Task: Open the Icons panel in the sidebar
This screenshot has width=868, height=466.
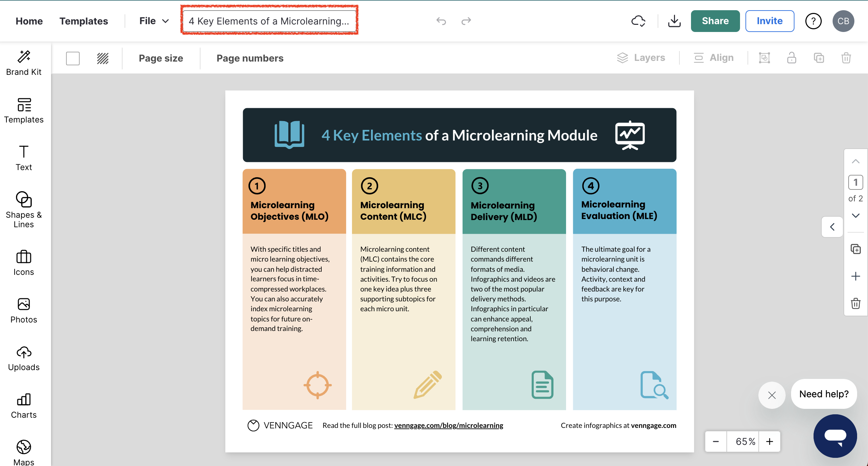Action: [x=23, y=262]
